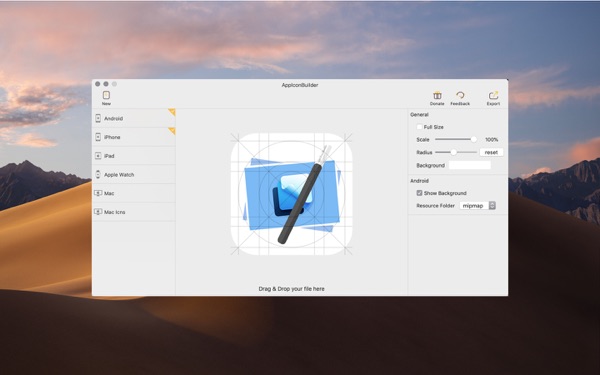Click the New document toolbar icon
The width and height of the screenshot is (600, 375).
point(106,95)
